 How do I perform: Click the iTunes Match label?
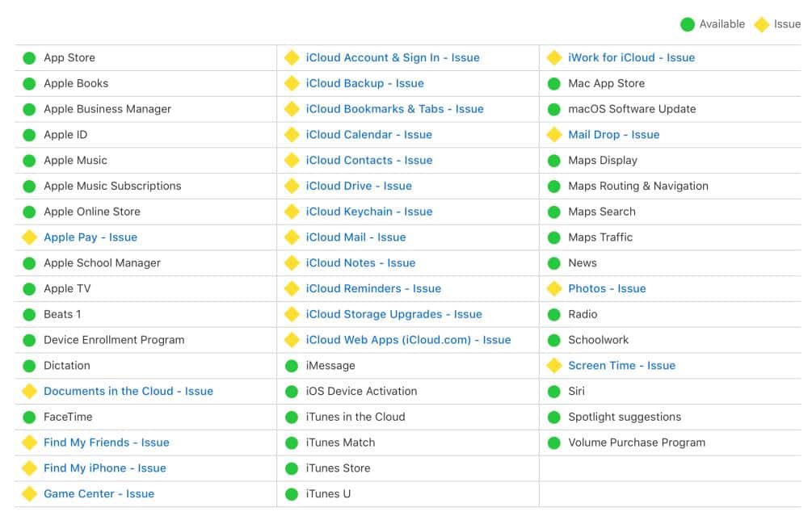pyautogui.click(x=340, y=443)
